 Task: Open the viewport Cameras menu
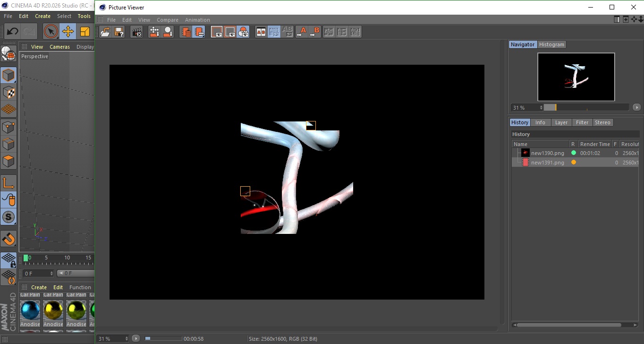[x=60, y=47]
